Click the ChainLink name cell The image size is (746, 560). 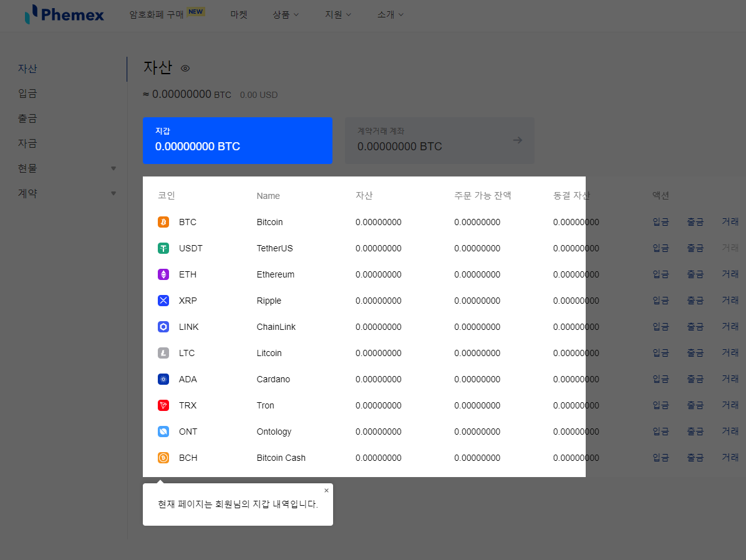[x=276, y=327]
